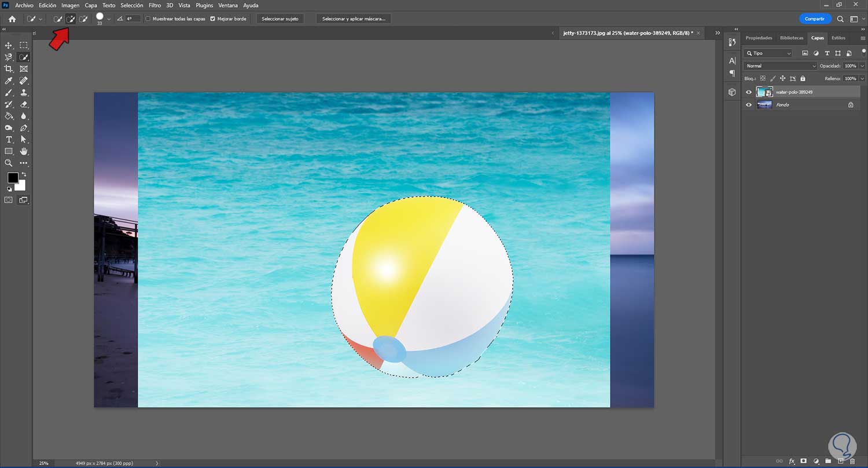The height and width of the screenshot is (468, 868).
Task: Open the Tipo layer filter dropdown
Action: coord(768,53)
